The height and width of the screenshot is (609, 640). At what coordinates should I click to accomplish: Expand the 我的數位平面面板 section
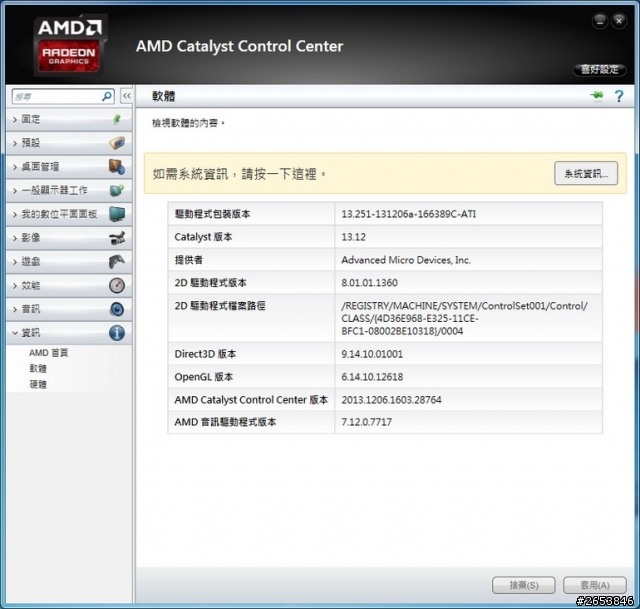pyautogui.click(x=15, y=214)
